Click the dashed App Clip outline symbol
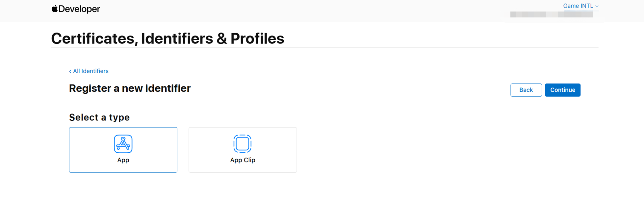This screenshot has width=644, height=204. point(243,143)
